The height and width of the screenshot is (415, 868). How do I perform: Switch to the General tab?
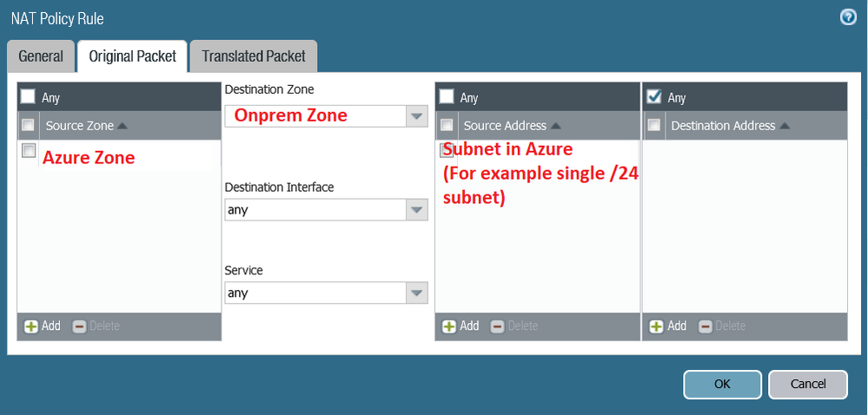coord(41,56)
